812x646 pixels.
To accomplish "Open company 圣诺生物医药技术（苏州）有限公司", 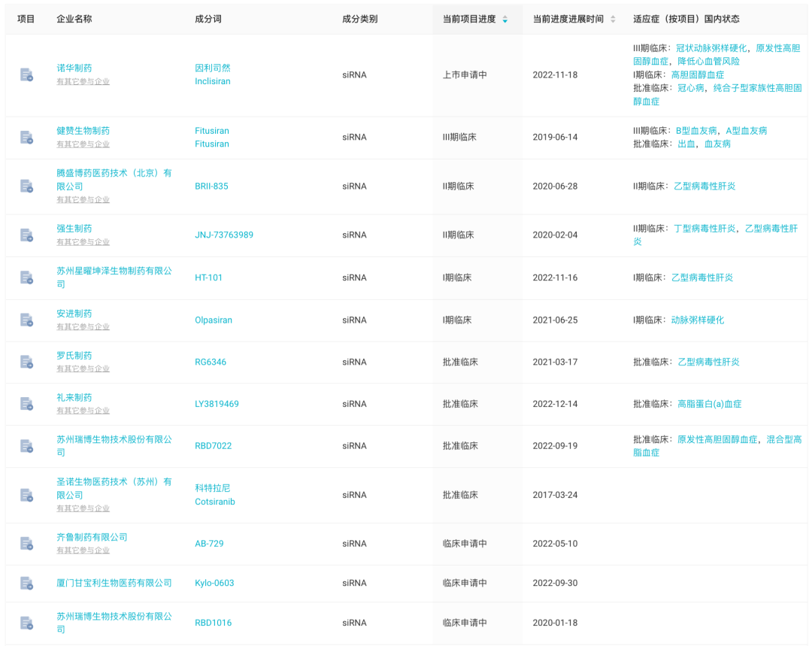I will point(114,488).
